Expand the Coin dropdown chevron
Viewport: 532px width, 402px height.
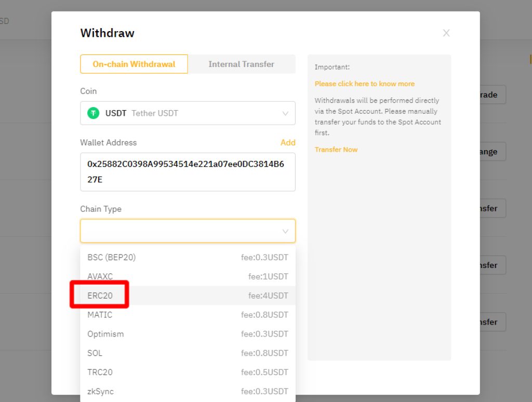(285, 113)
